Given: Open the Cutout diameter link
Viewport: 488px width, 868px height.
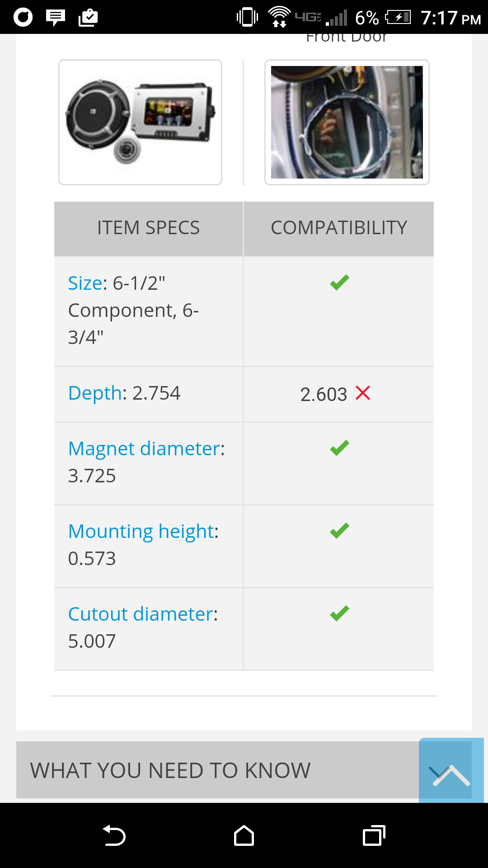Looking at the screenshot, I should pos(141,614).
